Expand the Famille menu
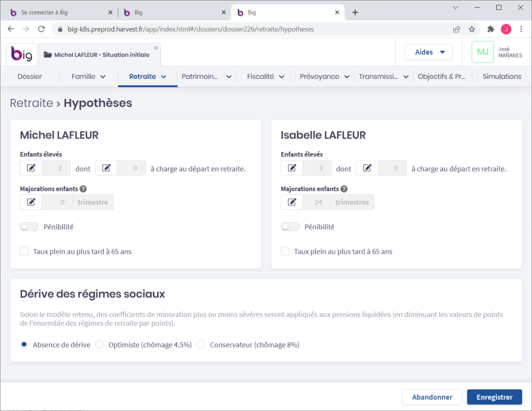The image size is (532, 411). coord(88,76)
